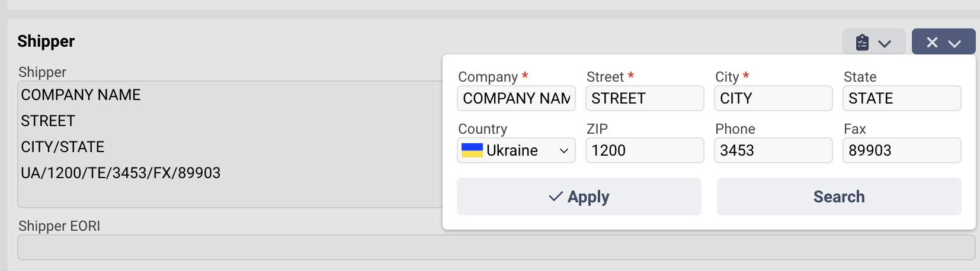Focus the Phone field with 3453
This screenshot has height=271, width=980.
pyautogui.click(x=773, y=150)
